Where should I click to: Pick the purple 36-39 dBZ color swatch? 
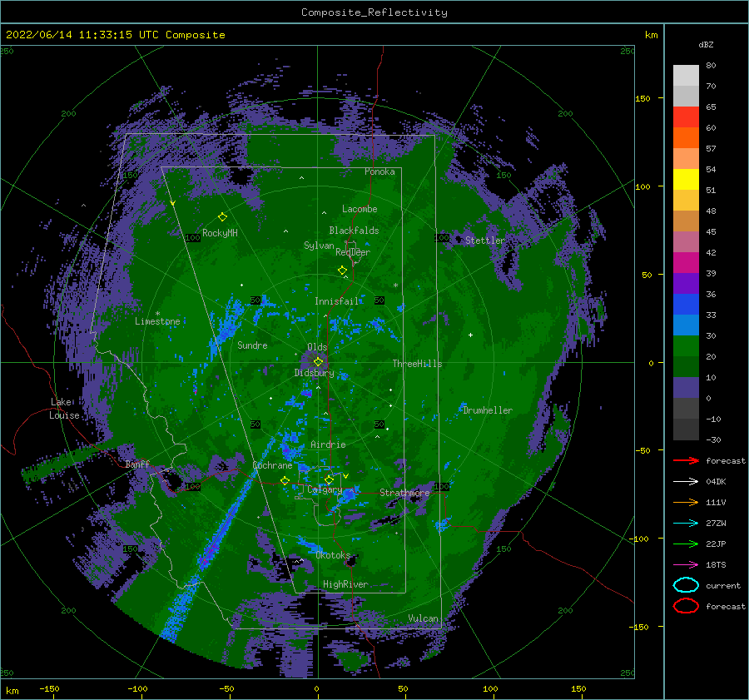click(686, 283)
